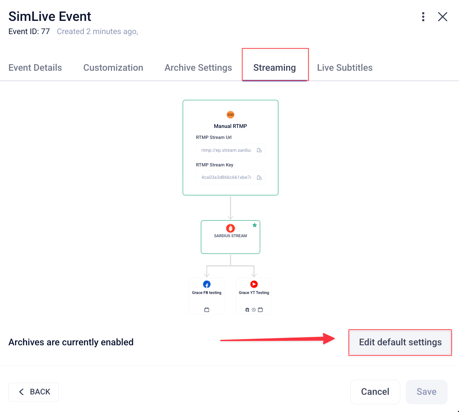459x412 pixels.
Task: Click the Facebook icon for Grace FB testing
Action: point(207,284)
